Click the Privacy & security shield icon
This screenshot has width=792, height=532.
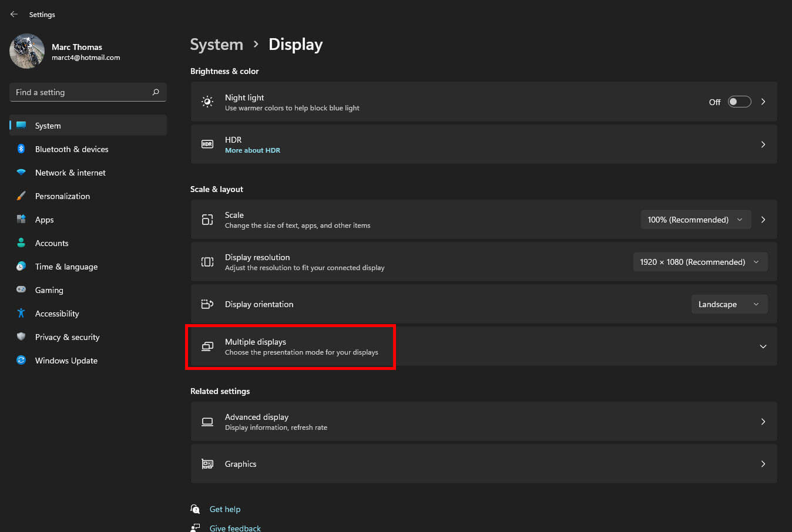[x=21, y=337]
